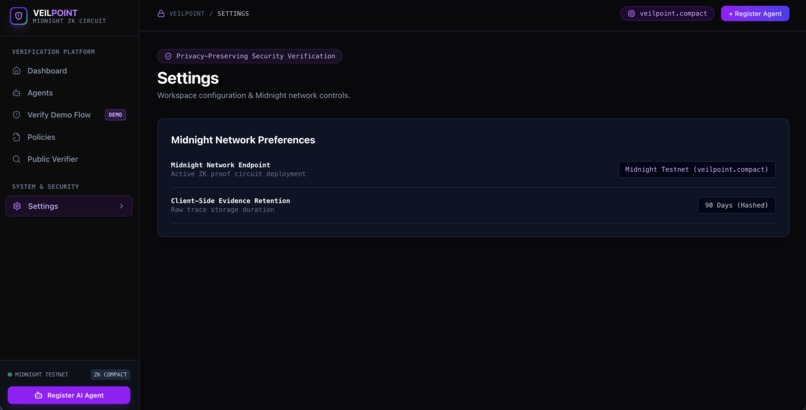This screenshot has width=806, height=410.
Task: Click the Midnight Network Endpoint label
Action: (x=221, y=165)
